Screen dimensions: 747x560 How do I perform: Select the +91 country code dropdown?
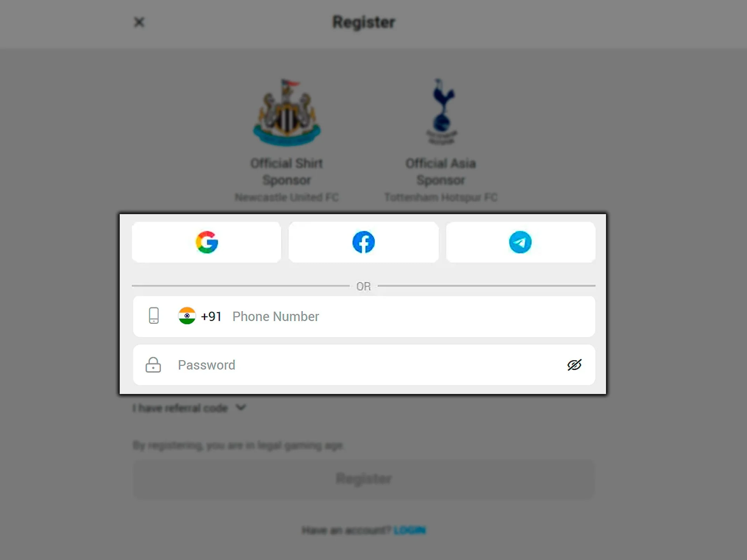[200, 317]
